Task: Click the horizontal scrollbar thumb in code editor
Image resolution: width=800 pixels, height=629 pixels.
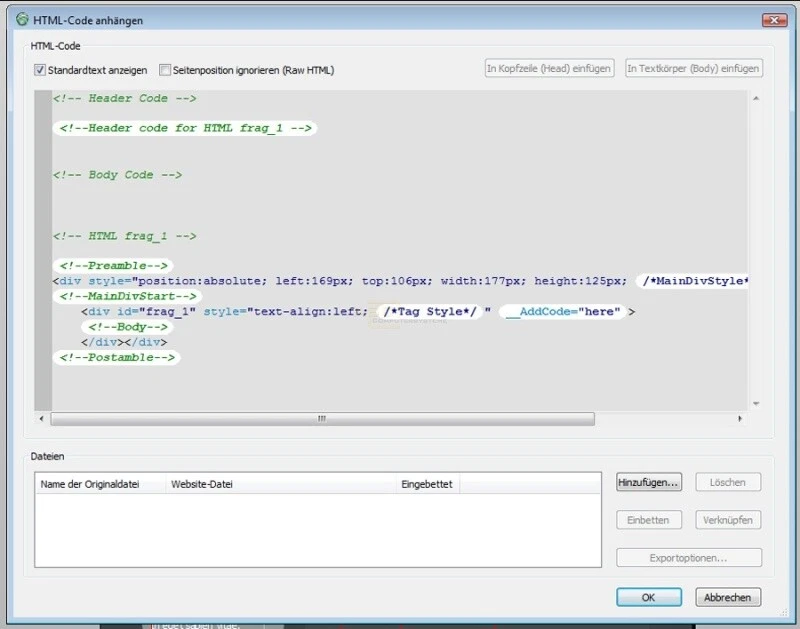Action: [x=322, y=419]
